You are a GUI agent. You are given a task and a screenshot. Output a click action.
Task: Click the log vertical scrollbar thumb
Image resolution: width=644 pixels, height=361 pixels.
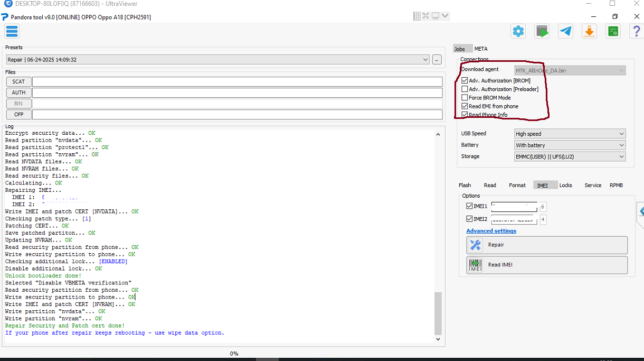click(438, 312)
